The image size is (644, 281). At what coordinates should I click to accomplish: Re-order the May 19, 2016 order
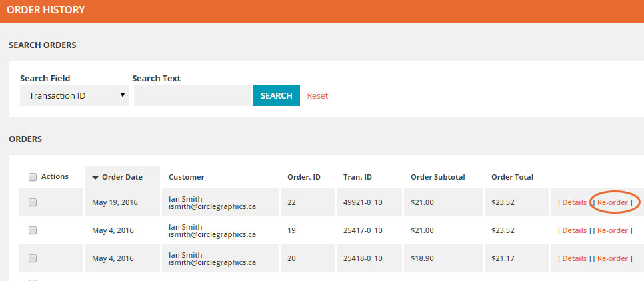(x=613, y=202)
